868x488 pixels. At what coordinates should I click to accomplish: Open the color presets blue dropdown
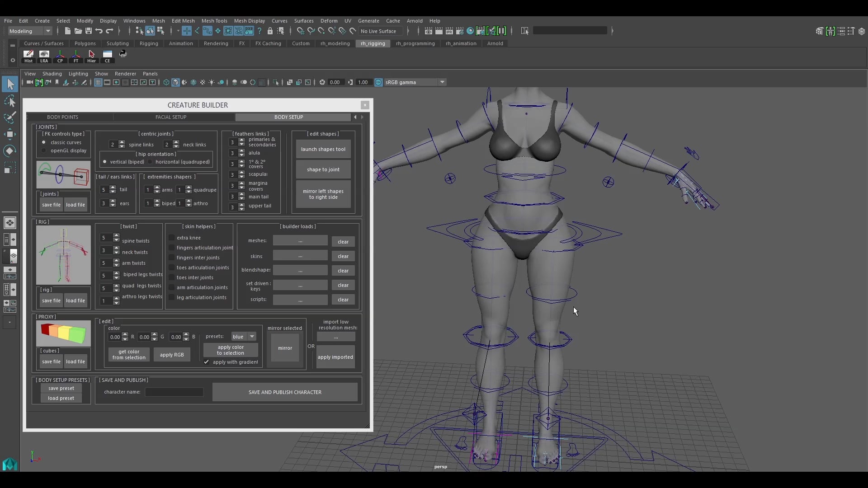click(x=244, y=337)
